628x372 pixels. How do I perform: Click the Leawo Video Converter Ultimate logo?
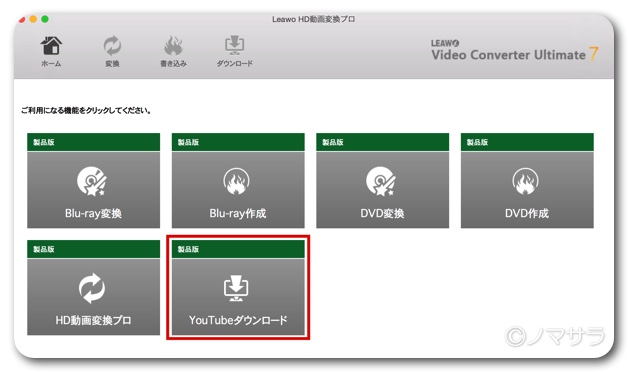tap(515, 51)
